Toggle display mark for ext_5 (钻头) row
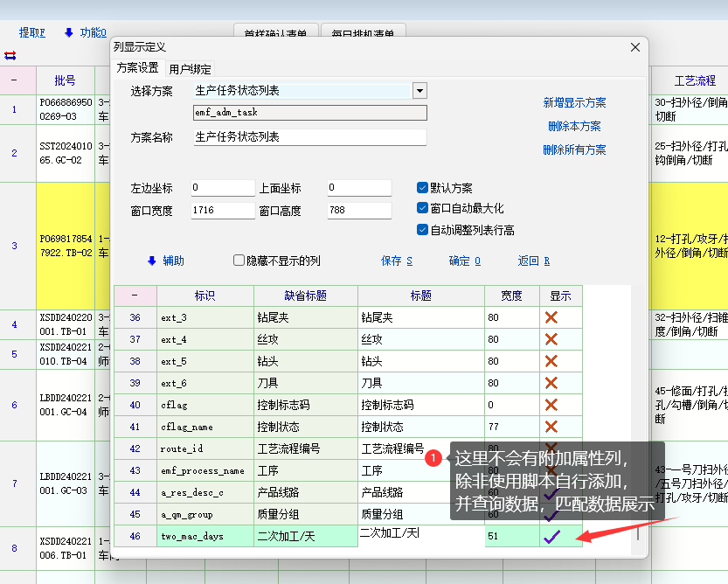 coord(551,361)
